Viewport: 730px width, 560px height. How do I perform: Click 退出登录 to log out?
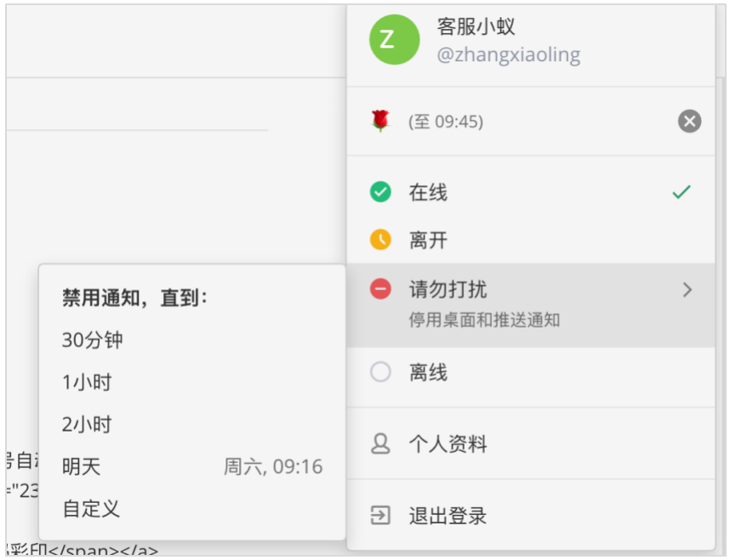tap(448, 516)
